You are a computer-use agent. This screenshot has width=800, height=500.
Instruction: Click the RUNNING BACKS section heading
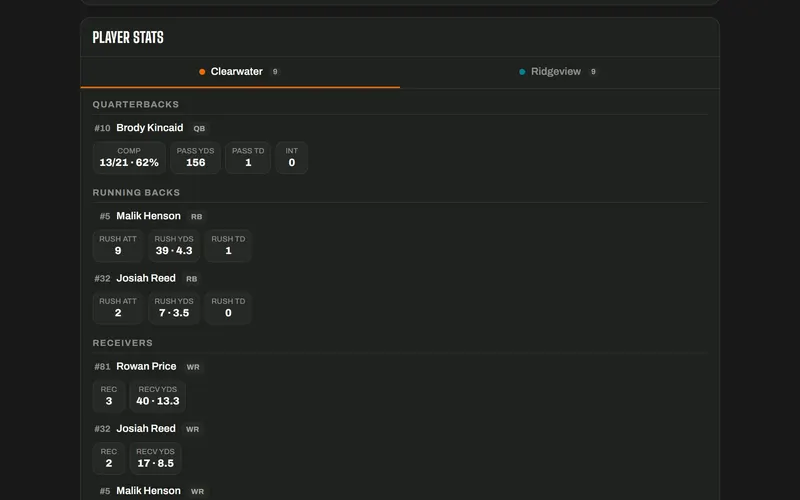tap(136, 193)
